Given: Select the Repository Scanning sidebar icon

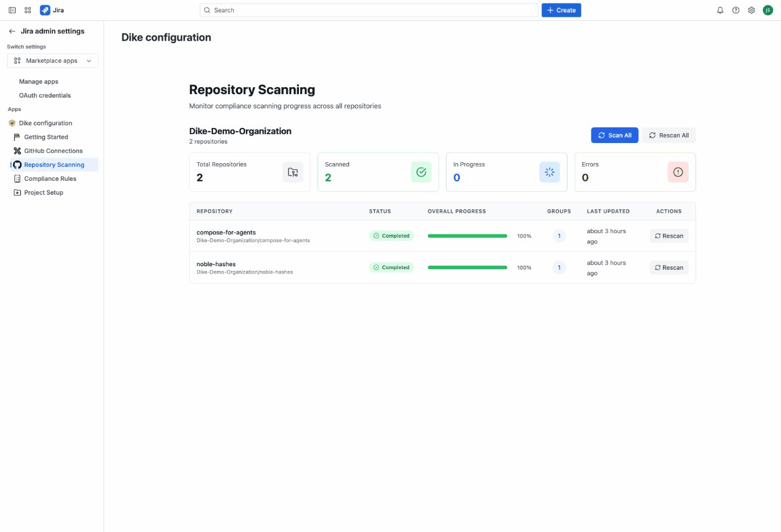Looking at the screenshot, I should 17,165.
